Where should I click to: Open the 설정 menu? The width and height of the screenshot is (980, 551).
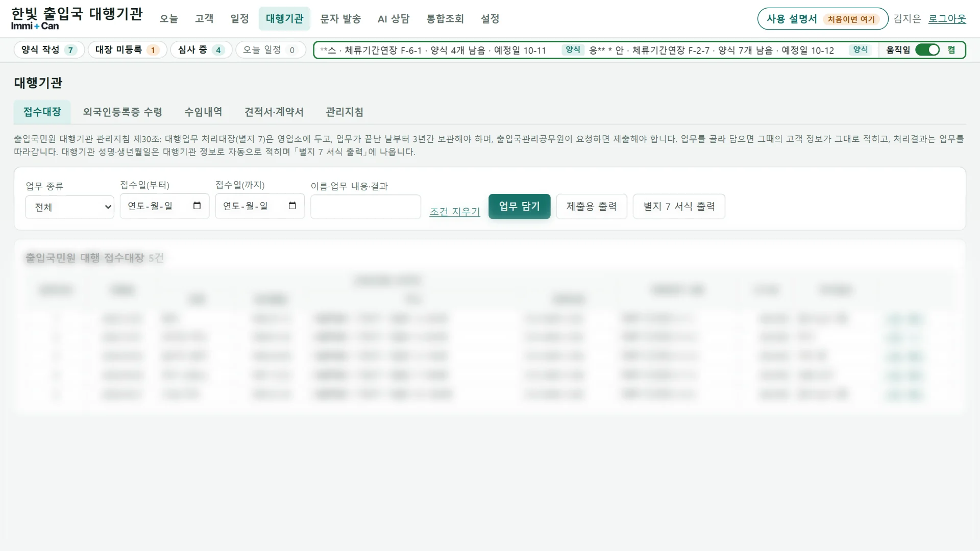pyautogui.click(x=490, y=19)
